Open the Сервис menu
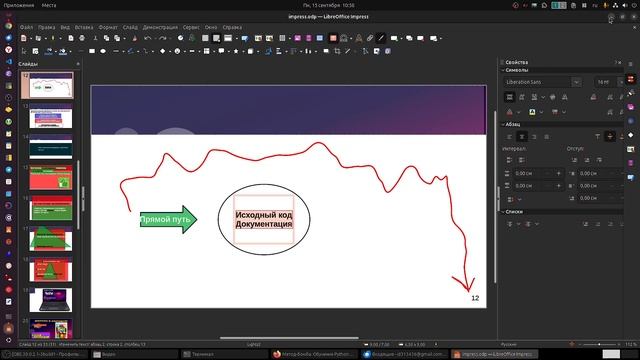 (191, 27)
